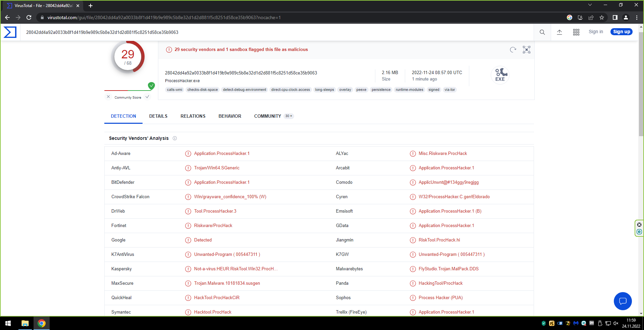Click the install app icon in the address bar
This screenshot has width=644, height=330.
[x=580, y=17]
